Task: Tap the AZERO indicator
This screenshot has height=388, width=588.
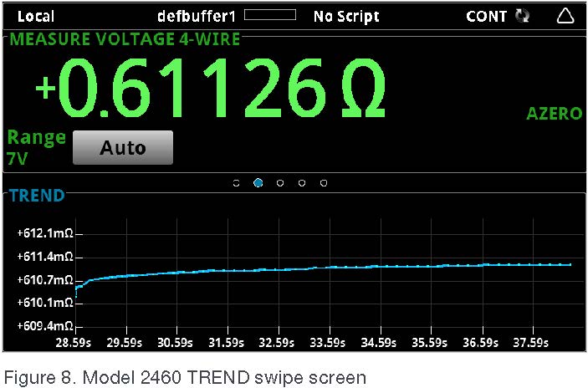Action: 554,114
